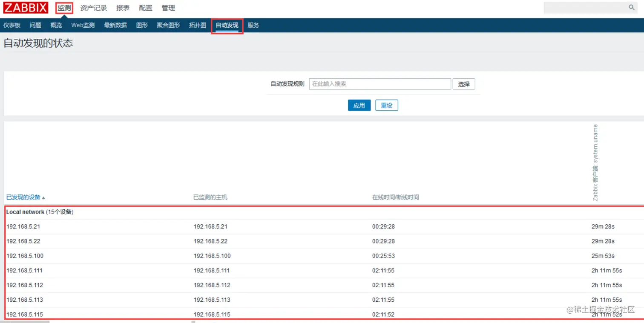Image resolution: width=644 pixels, height=323 pixels.
Task: Select discovered device 192.168.5.113
Action: 24,300
